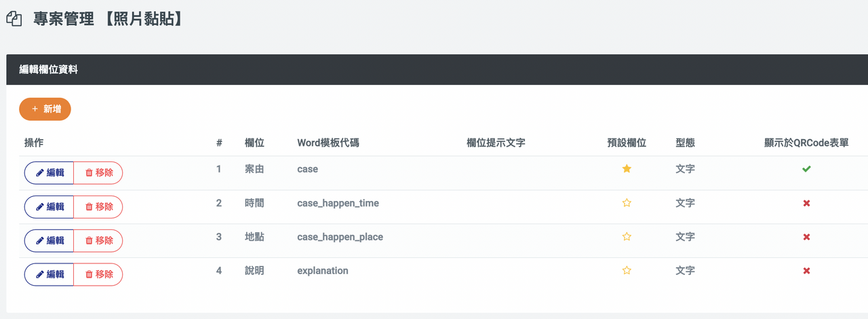Image resolution: width=868 pixels, height=319 pixels.
Task: Click the 文字 type in the 地點 row
Action: 685,237
